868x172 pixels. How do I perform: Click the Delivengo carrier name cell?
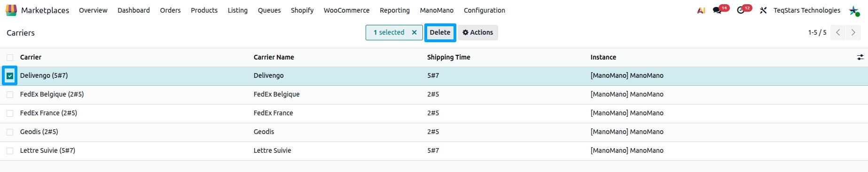268,75
